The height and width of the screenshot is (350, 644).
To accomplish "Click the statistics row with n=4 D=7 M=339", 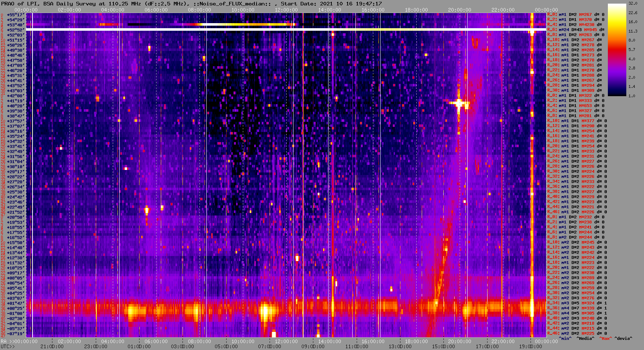I will pos(577,308).
